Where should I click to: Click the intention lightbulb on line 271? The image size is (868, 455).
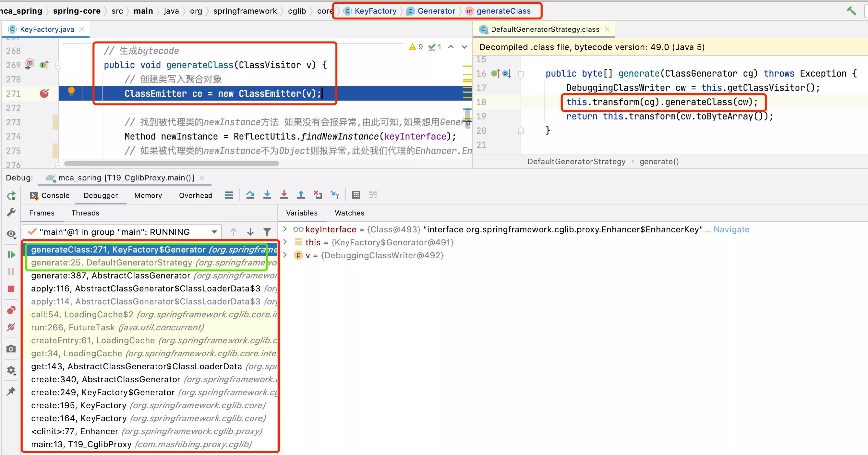[71, 92]
